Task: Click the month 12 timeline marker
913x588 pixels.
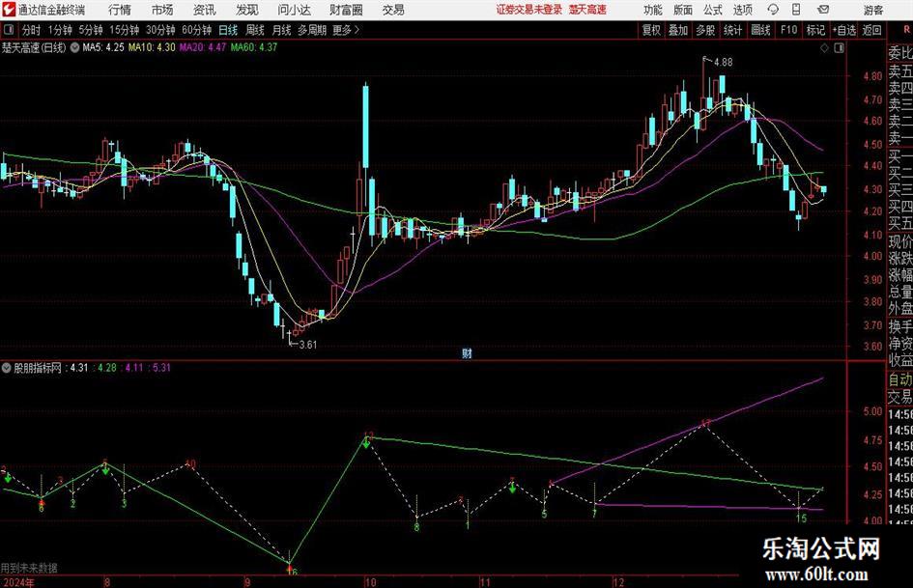Action: 617,582
